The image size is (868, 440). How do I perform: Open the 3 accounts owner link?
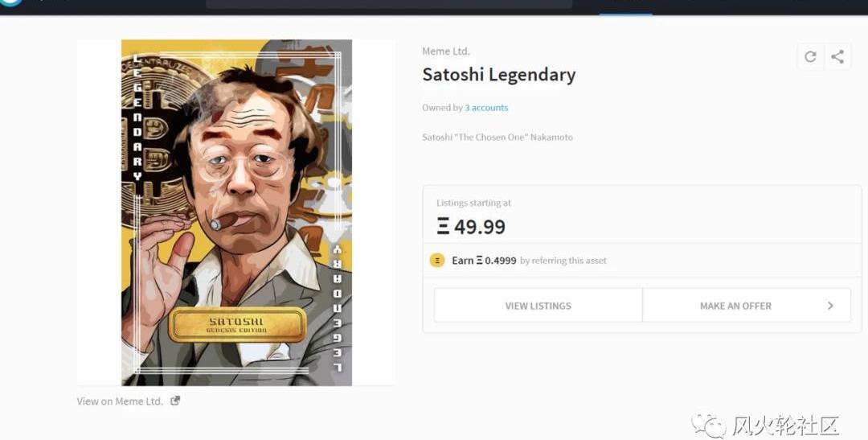(x=486, y=108)
